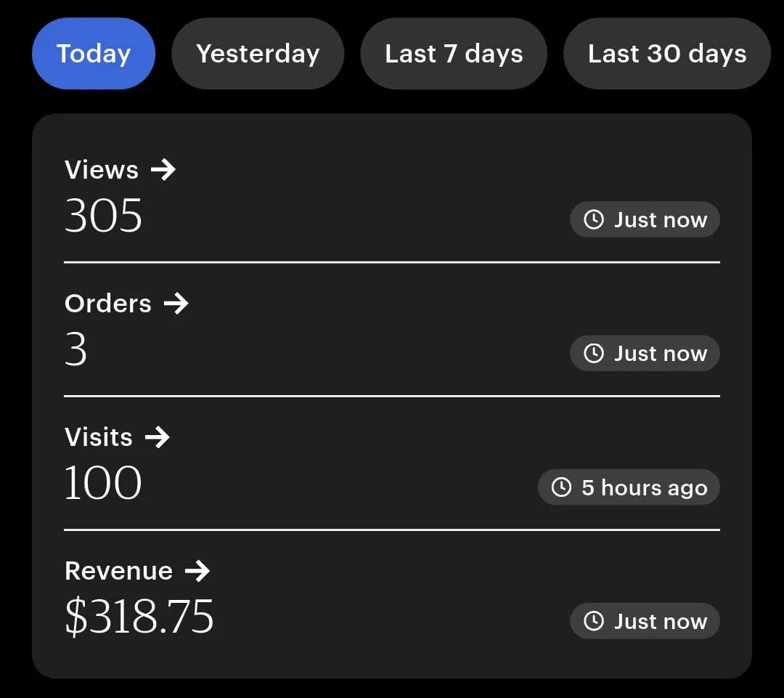Open the Orders details link
The image size is (784, 698).
point(108,304)
